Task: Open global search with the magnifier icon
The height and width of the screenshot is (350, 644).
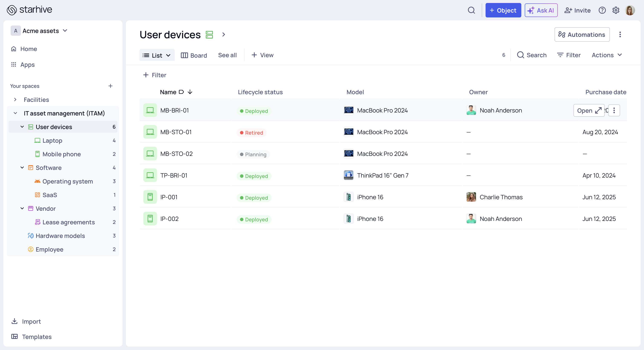Action: pyautogui.click(x=471, y=10)
